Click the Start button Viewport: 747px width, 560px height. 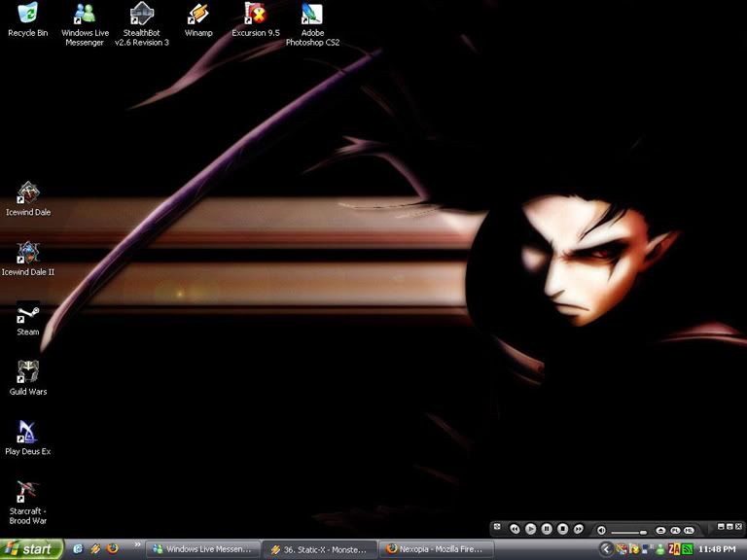31,549
